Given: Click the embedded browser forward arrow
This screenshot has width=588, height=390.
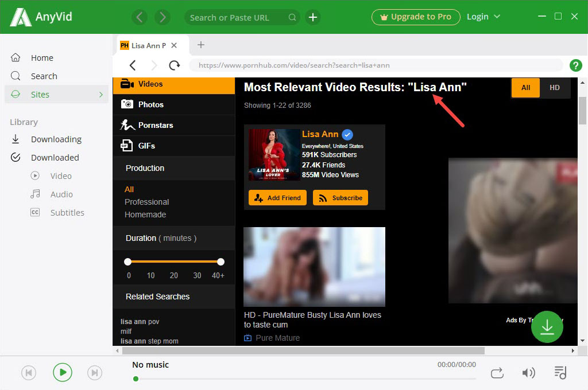Looking at the screenshot, I should coord(154,65).
